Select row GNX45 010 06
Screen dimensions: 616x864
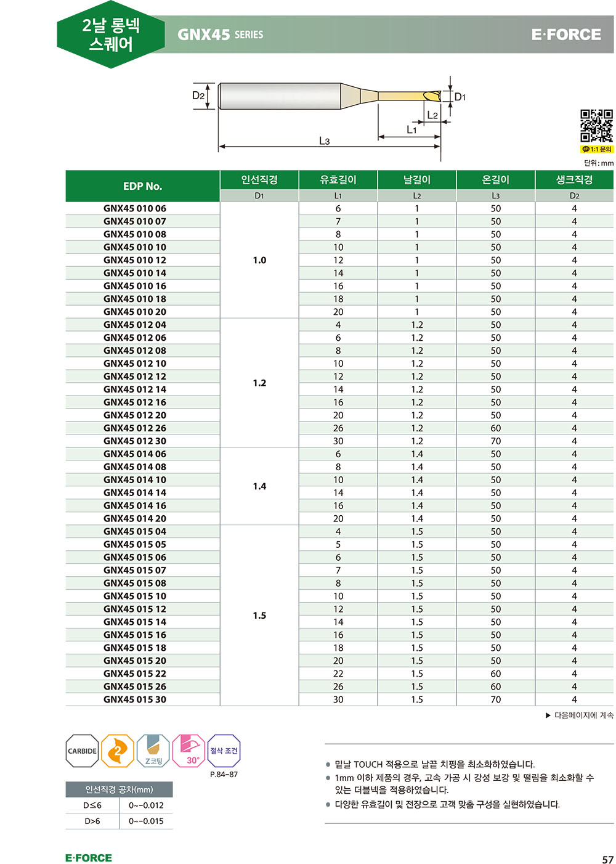tap(339, 208)
